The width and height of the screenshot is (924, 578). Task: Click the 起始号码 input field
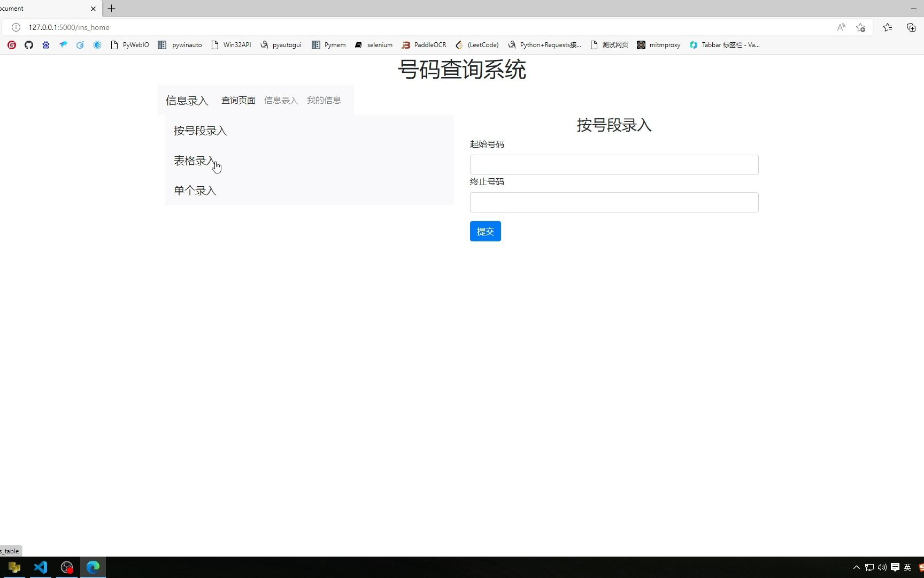click(x=614, y=165)
